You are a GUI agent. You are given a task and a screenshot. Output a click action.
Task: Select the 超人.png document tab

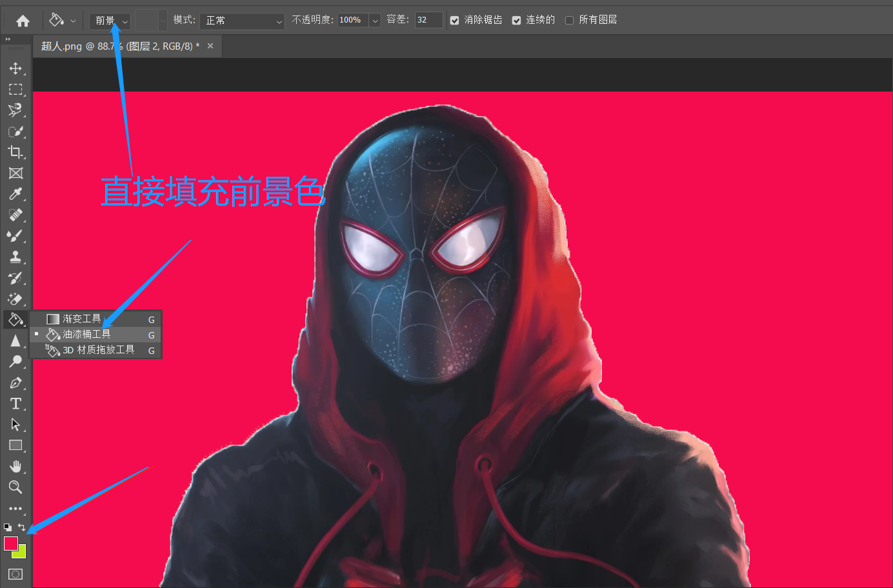tap(120, 46)
